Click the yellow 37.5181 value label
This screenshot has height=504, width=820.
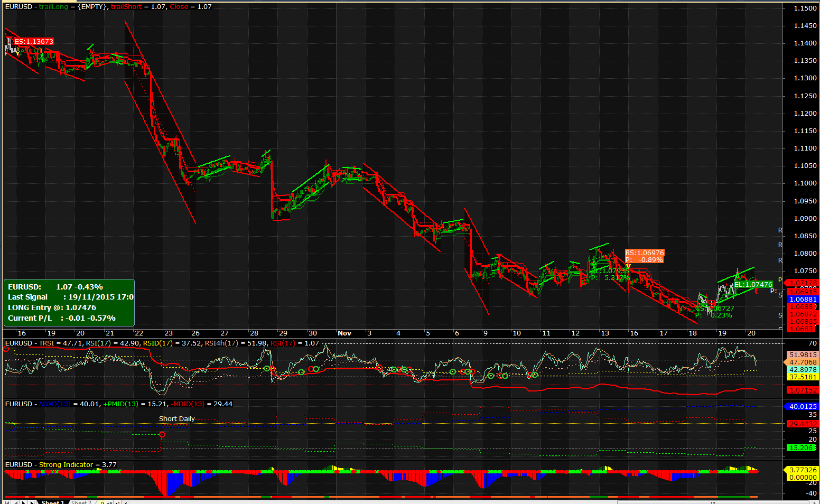tap(803, 377)
